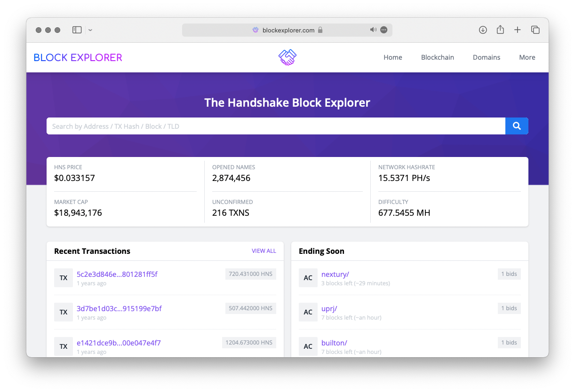Click the 1 bids badge for nextury/

click(509, 274)
